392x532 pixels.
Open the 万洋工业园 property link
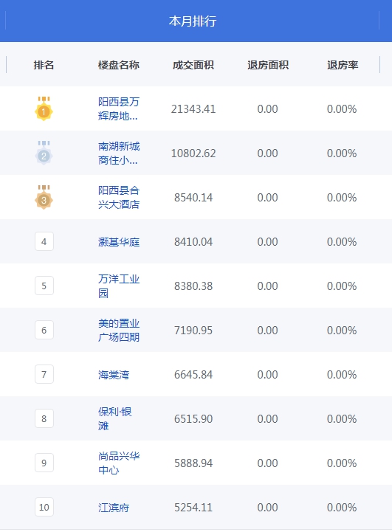(x=119, y=286)
